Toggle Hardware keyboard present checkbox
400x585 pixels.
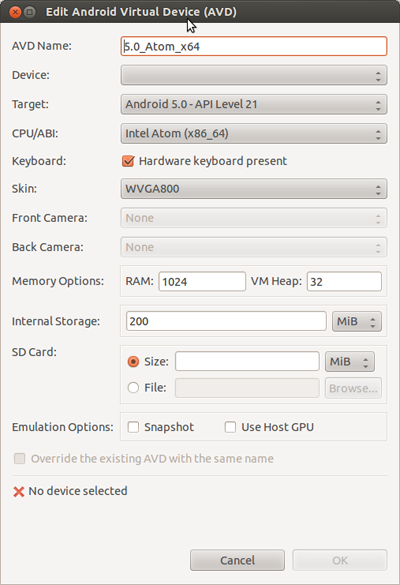[128, 161]
